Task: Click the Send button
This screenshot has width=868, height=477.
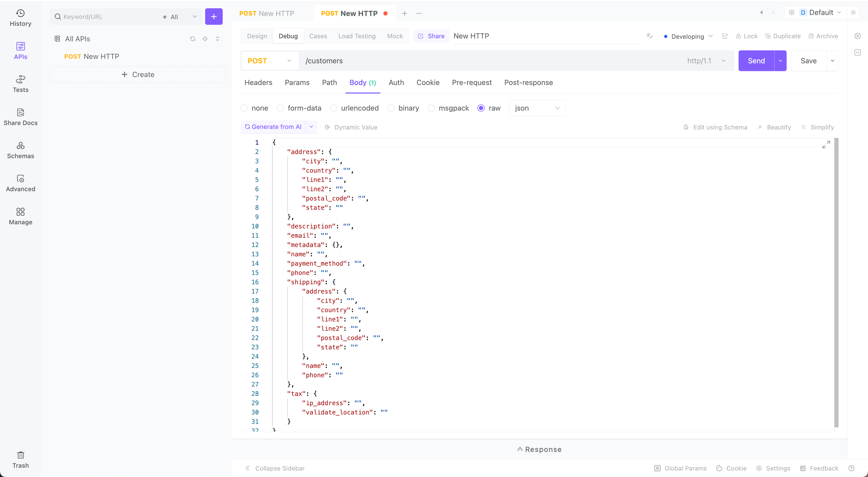Action: pyautogui.click(x=756, y=61)
